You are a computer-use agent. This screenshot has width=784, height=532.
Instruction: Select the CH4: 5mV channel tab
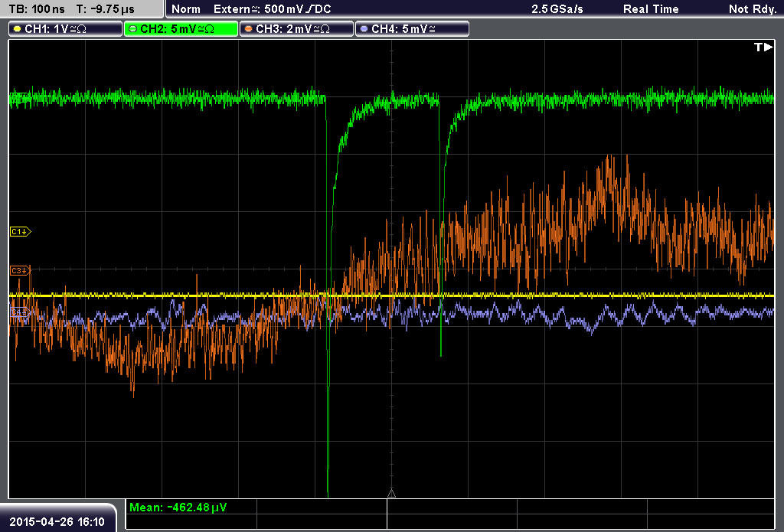pyautogui.click(x=412, y=29)
